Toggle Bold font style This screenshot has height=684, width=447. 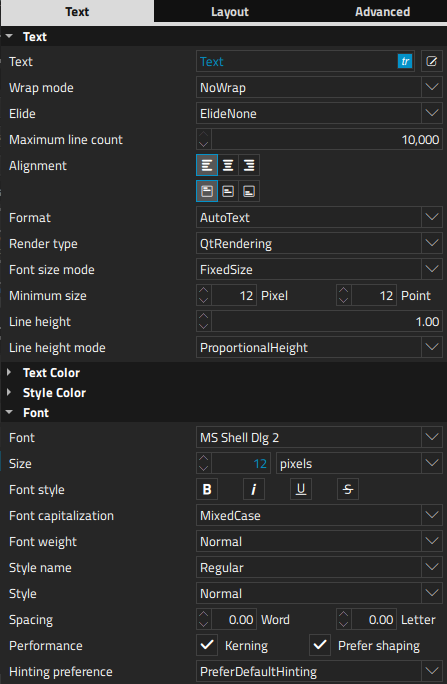pos(207,489)
